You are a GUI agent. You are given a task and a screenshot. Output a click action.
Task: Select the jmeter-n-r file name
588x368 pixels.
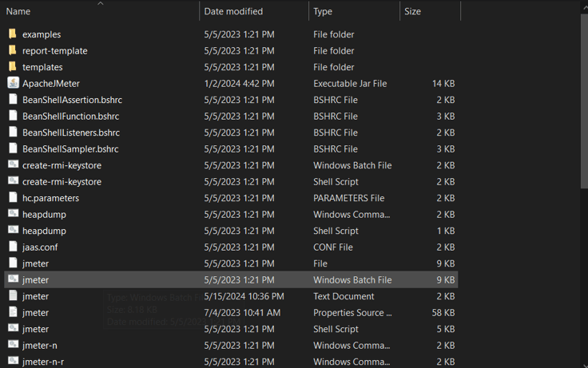pos(43,362)
